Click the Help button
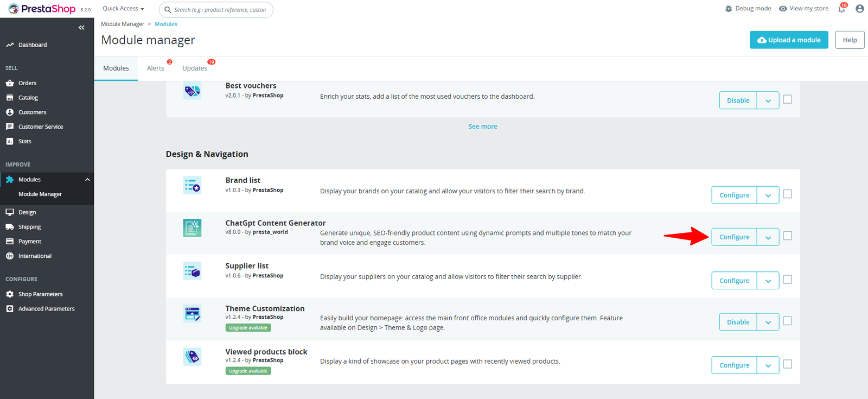The height and width of the screenshot is (399, 868). (x=850, y=40)
